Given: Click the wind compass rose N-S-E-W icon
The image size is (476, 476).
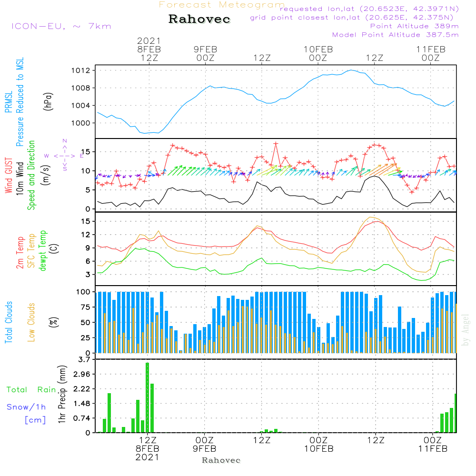Looking at the screenshot, I should 64,156.
